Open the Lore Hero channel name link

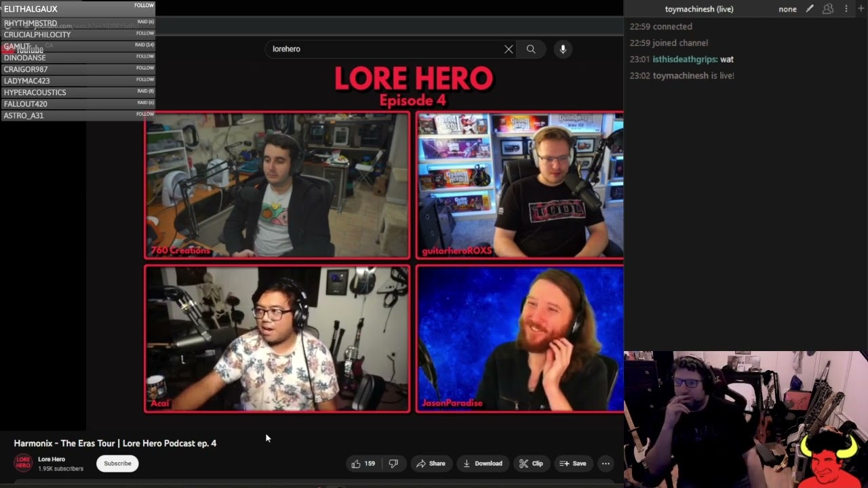[52, 460]
